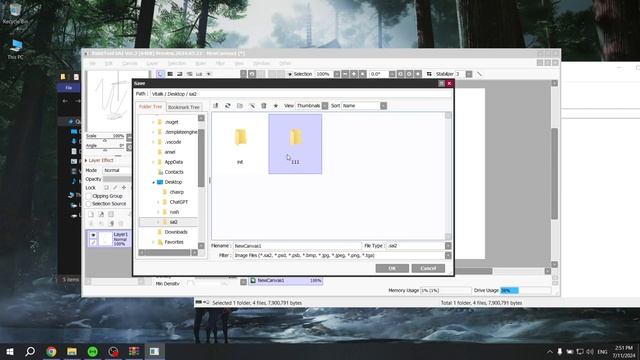Expand the .templateengine folder node
This screenshot has width=640, height=360.
click(153, 132)
